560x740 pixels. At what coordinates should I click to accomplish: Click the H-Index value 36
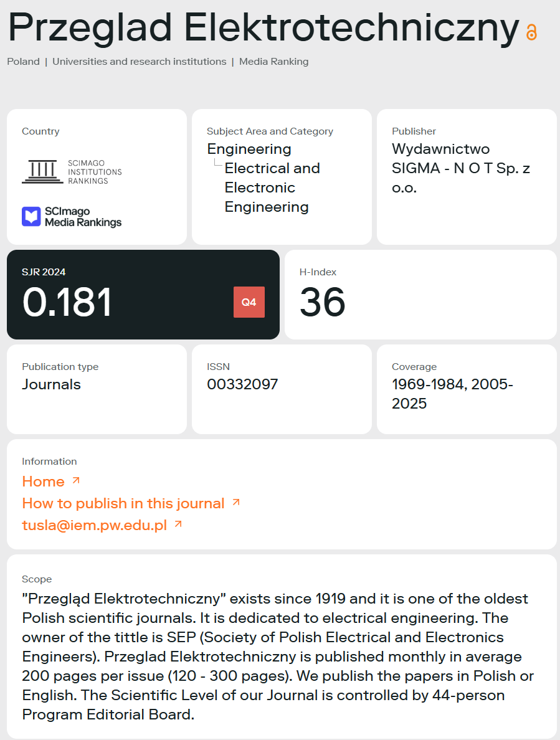coord(322,302)
